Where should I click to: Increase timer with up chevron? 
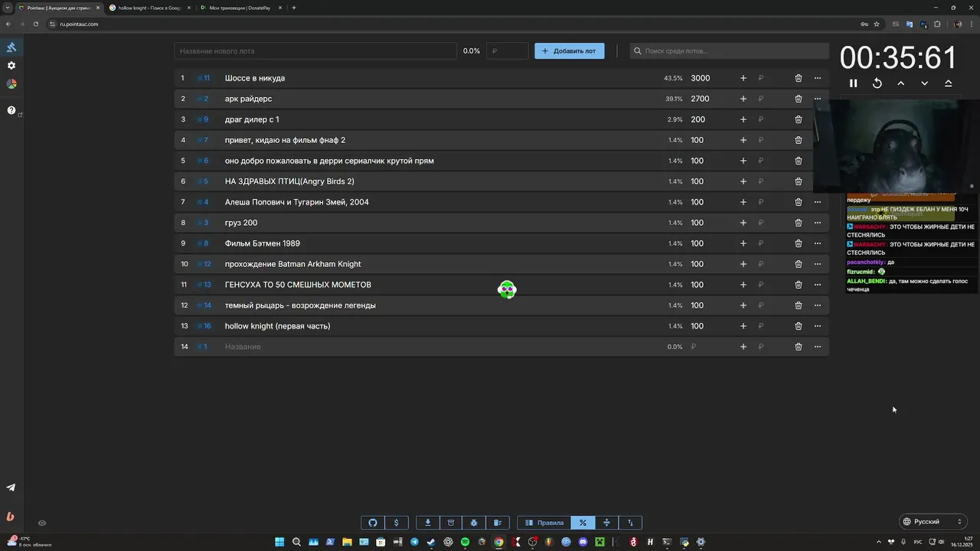901,83
